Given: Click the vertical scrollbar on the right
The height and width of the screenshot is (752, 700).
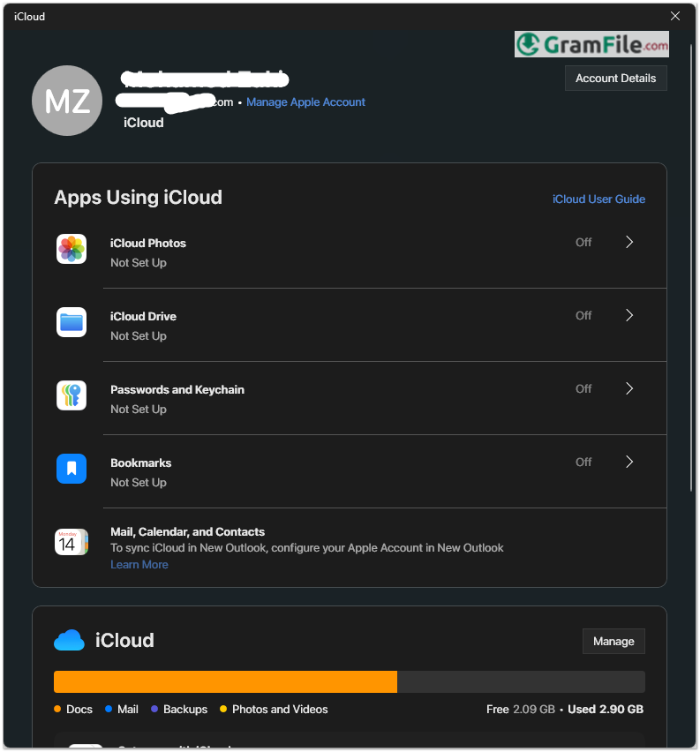Looking at the screenshot, I should 691,267.
